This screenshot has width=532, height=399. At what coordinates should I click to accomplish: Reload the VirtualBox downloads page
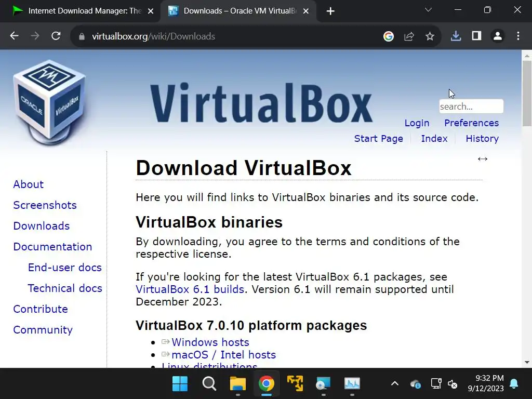click(x=56, y=36)
